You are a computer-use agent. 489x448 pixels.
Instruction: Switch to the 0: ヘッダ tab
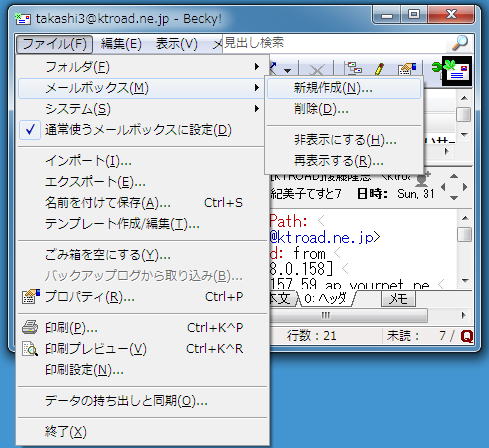coord(326,298)
